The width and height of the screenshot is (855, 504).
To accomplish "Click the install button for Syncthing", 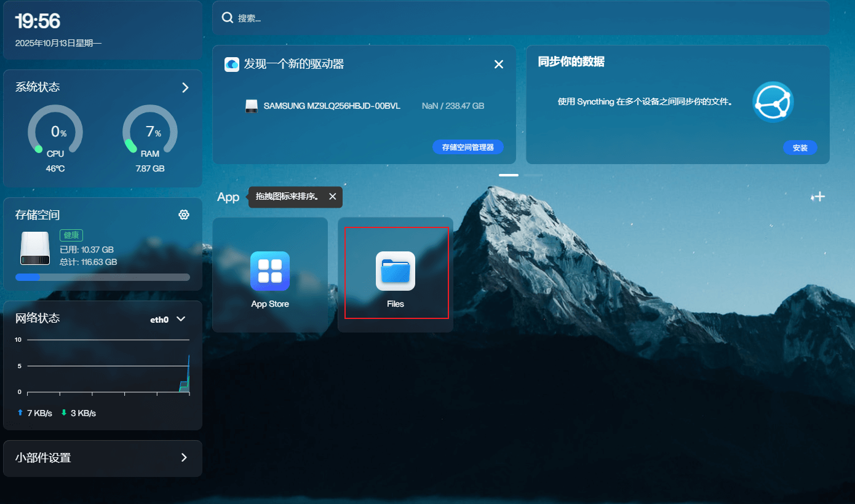I will tap(800, 148).
